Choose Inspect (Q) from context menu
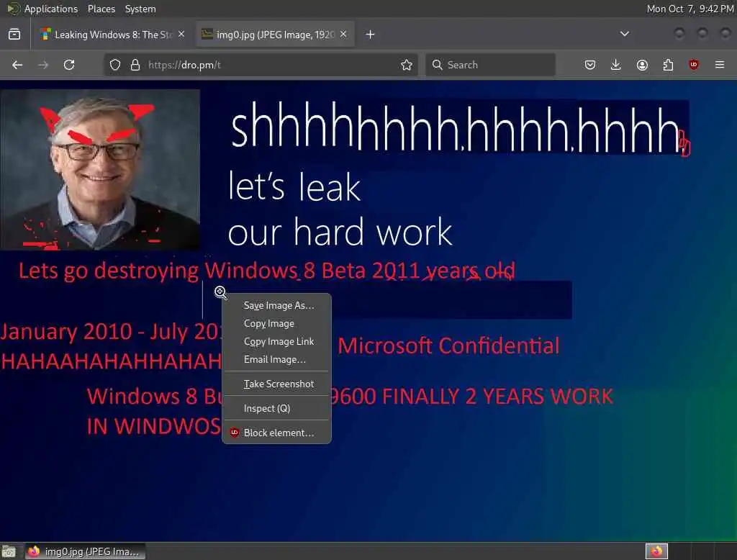The height and width of the screenshot is (560, 737). 277,408
